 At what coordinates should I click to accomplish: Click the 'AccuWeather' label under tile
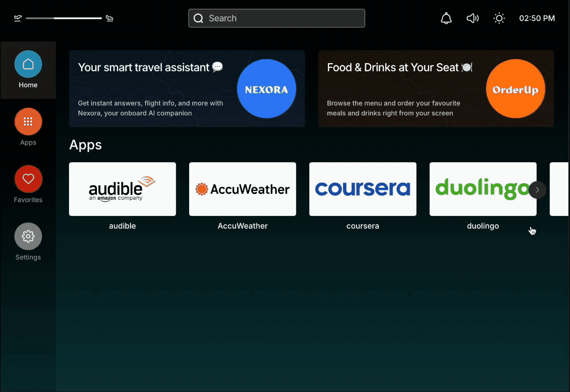[x=243, y=226]
